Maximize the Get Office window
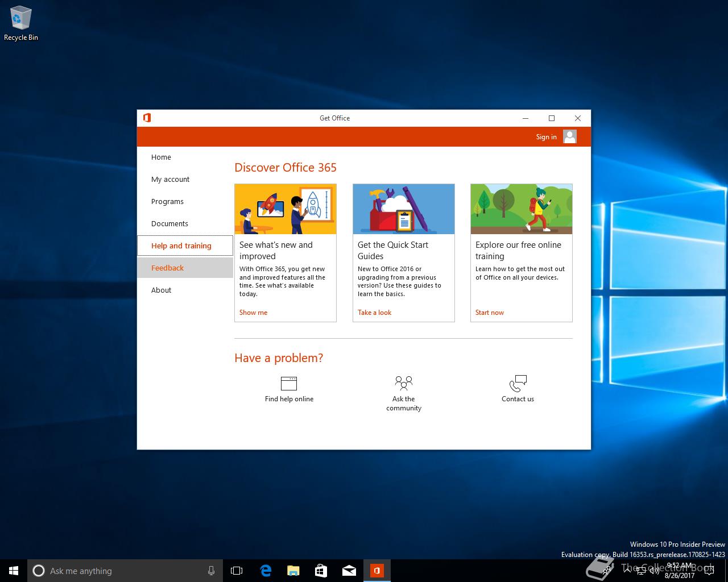 pyautogui.click(x=552, y=118)
